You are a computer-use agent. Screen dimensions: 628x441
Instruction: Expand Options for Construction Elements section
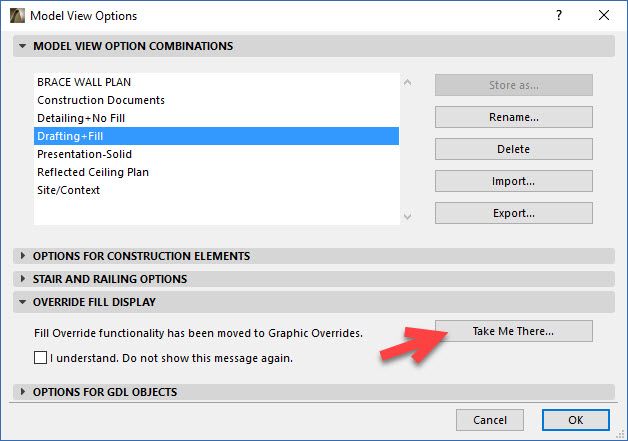[x=23, y=256]
